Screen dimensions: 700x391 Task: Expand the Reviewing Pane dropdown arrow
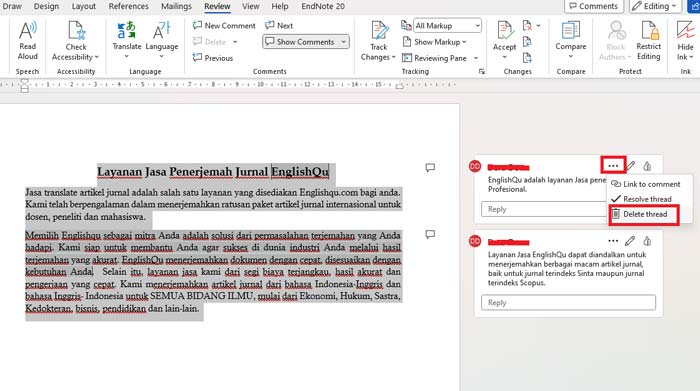pos(476,58)
